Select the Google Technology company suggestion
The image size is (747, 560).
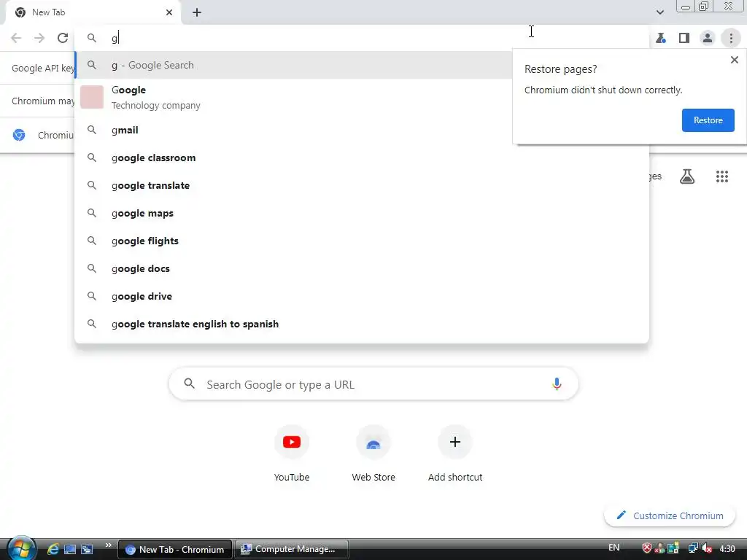(x=295, y=97)
